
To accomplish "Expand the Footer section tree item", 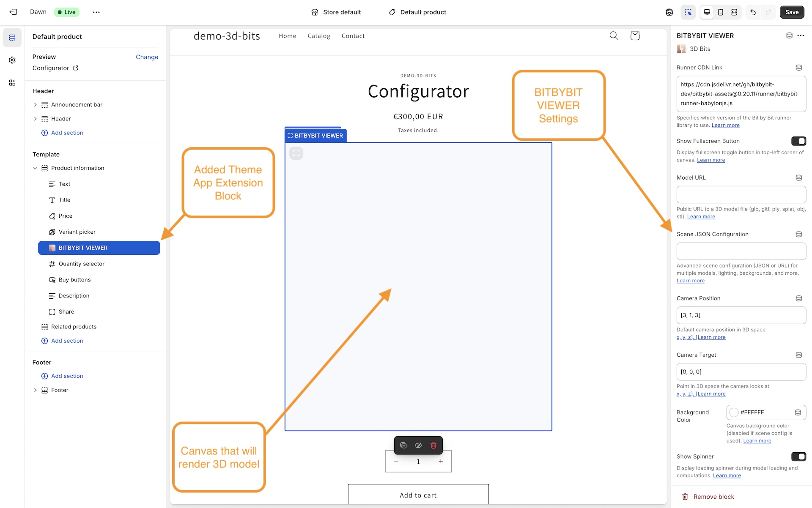I will coord(36,390).
